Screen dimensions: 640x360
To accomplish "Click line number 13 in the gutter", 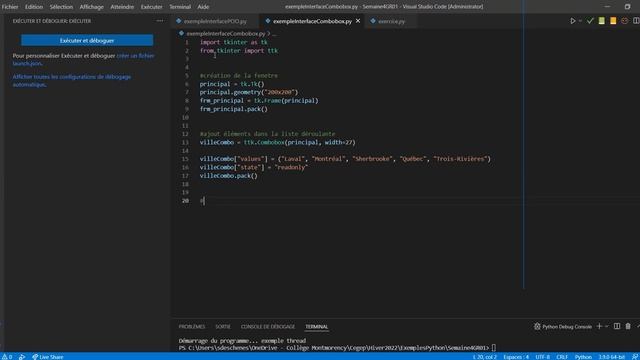I will 185,142.
